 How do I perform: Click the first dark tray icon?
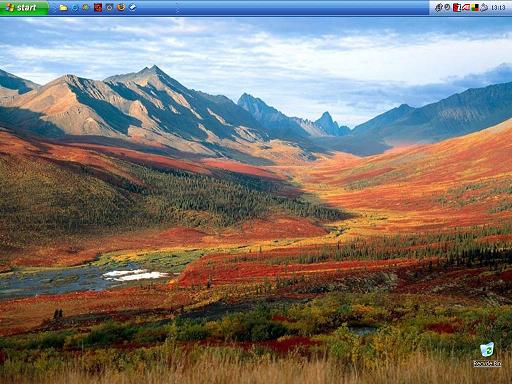point(439,7)
